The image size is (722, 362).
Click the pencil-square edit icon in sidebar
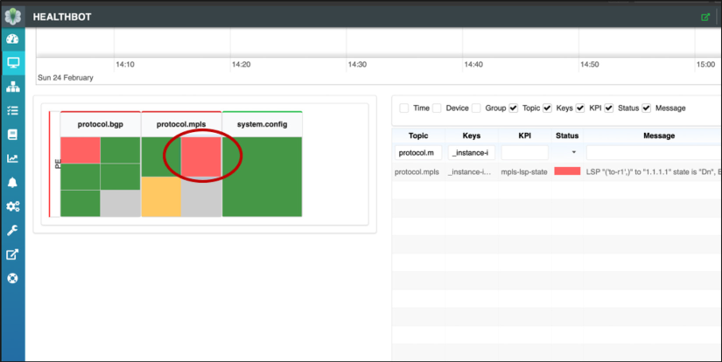12,254
